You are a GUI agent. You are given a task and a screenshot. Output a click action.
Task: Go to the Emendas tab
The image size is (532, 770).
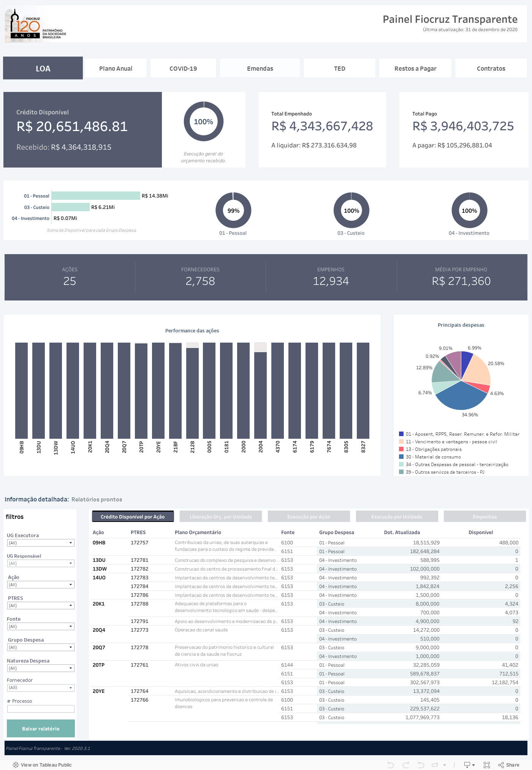tap(260, 68)
